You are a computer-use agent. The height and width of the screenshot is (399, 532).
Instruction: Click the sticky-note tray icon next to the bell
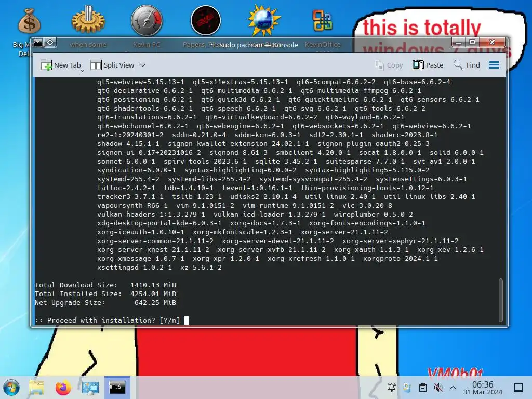point(407,388)
